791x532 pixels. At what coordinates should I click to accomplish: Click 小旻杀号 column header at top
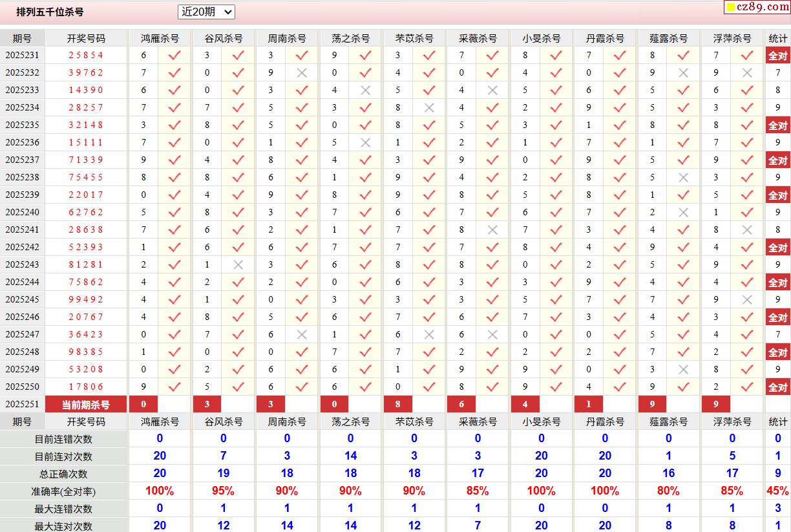click(542, 38)
